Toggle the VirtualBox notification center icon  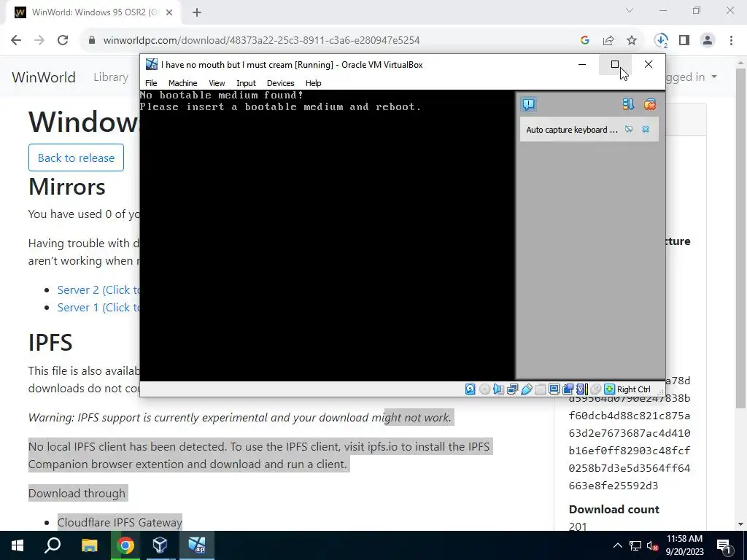[528, 104]
